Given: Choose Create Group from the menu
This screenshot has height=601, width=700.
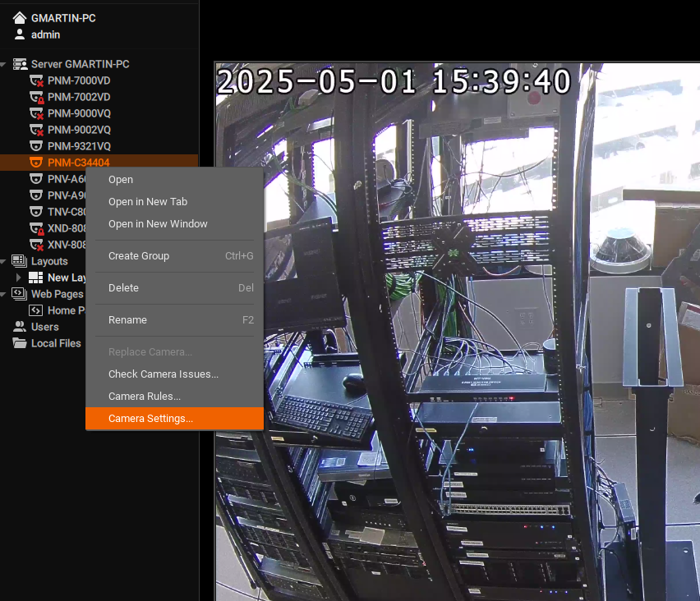Looking at the screenshot, I should coord(140,255).
